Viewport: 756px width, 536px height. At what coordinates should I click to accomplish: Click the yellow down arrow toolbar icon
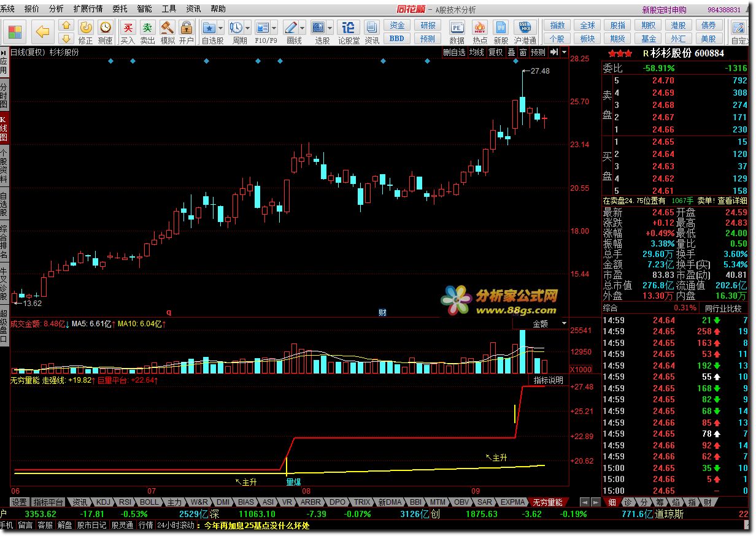67,38
